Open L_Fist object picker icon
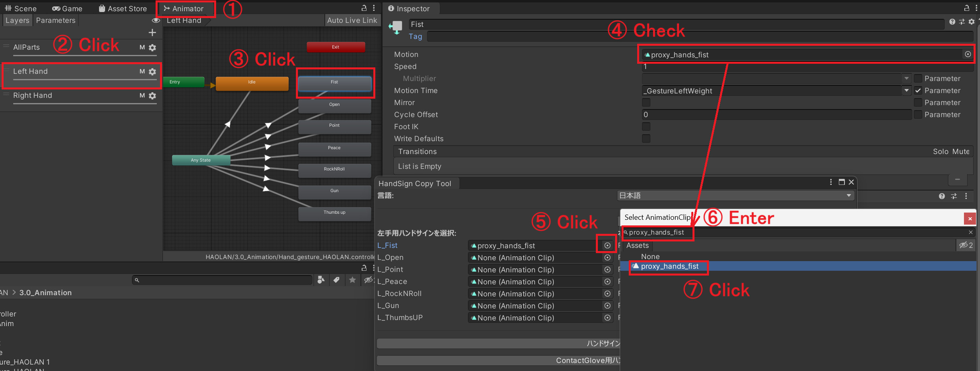Viewport: 980px width, 371px height. [607, 245]
